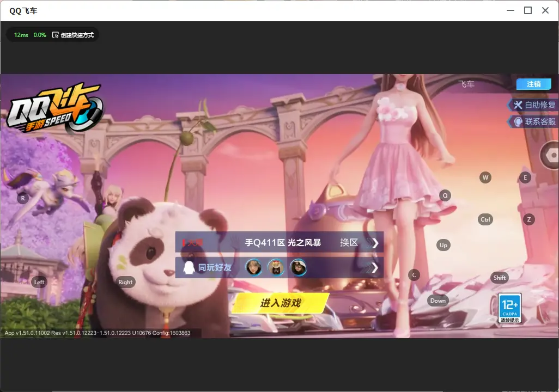Image resolution: width=559 pixels, height=392 pixels.
Task: Click the QQ penguin icon beside 同玩好友
Action: [x=189, y=268]
